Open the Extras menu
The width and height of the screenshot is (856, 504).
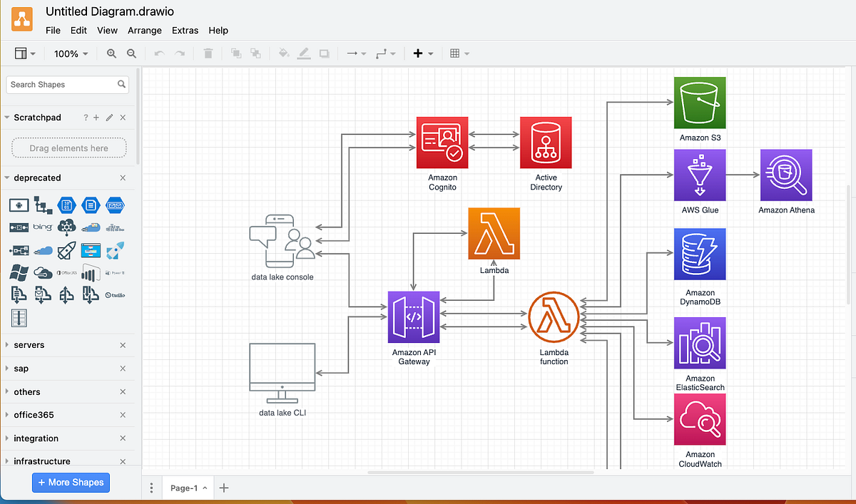click(185, 30)
